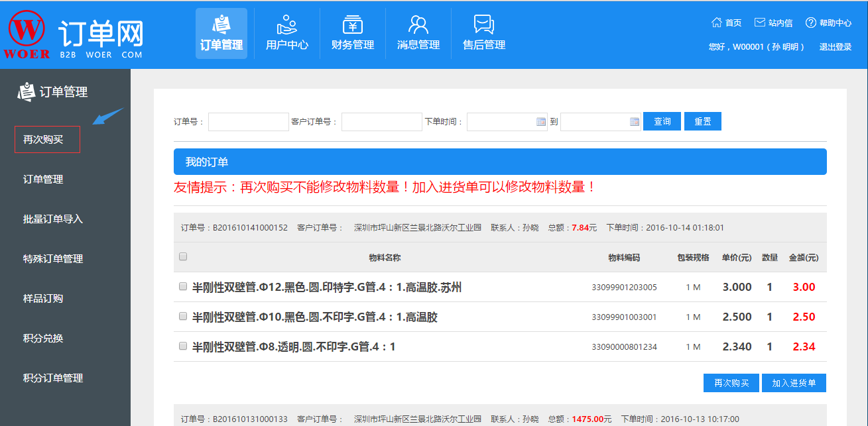Check the checkbox for 半刚性双壁管.Φ8 item

pyautogui.click(x=183, y=346)
